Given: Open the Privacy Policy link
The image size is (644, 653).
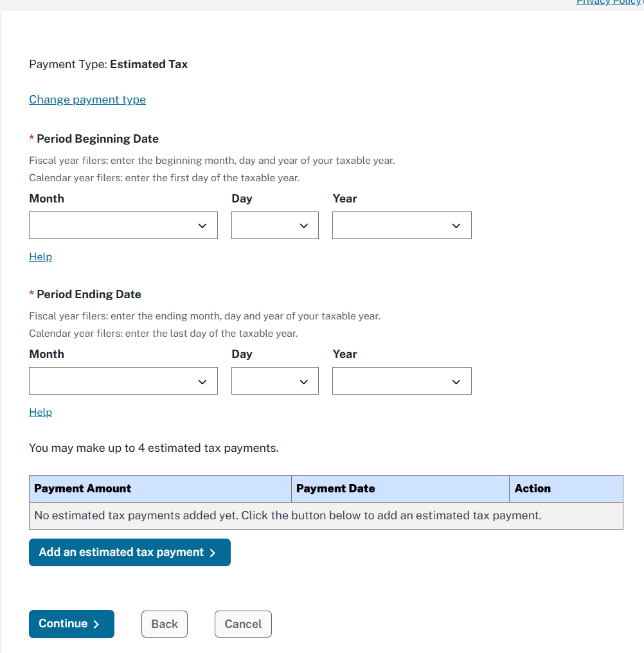Looking at the screenshot, I should pyautogui.click(x=609, y=3).
